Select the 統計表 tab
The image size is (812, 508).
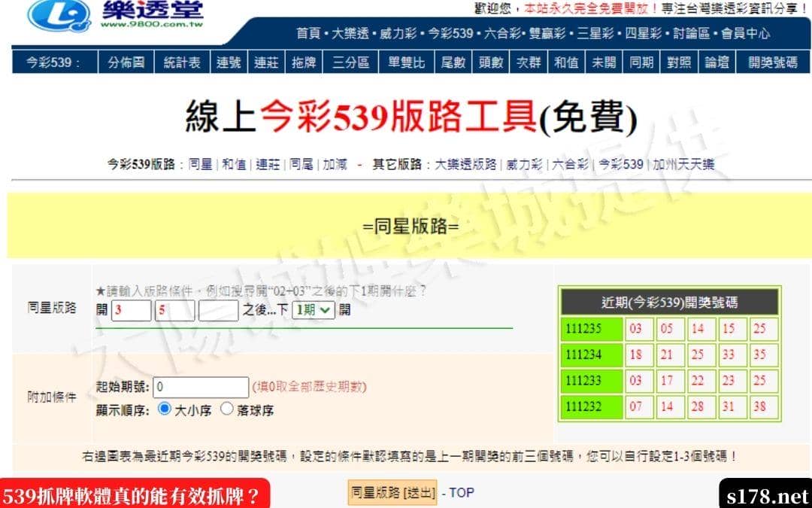182,62
